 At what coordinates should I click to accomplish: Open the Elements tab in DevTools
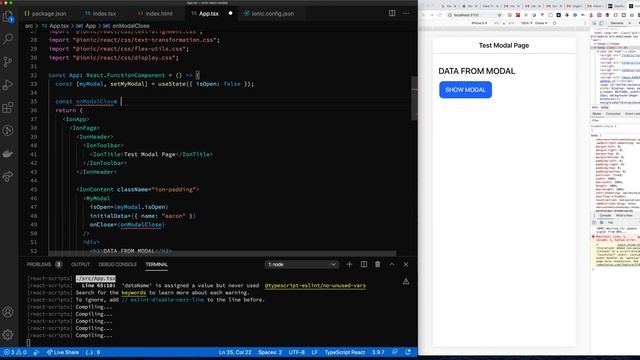coord(617,23)
